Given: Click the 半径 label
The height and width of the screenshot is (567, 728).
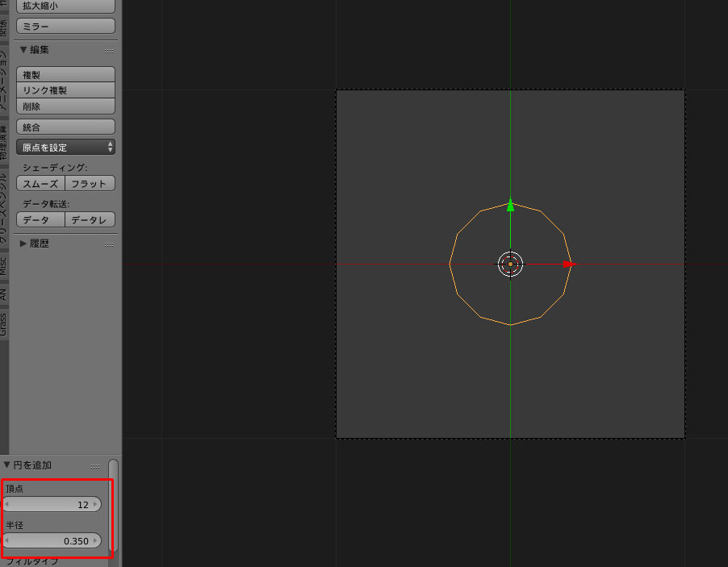Looking at the screenshot, I should click(x=15, y=525).
